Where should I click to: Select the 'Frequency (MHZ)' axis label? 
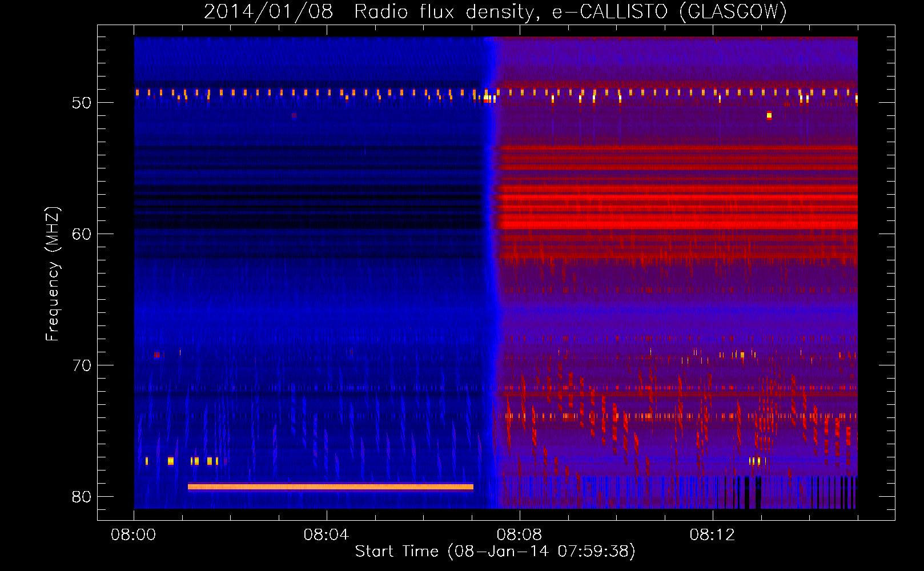click(x=53, y=274)
